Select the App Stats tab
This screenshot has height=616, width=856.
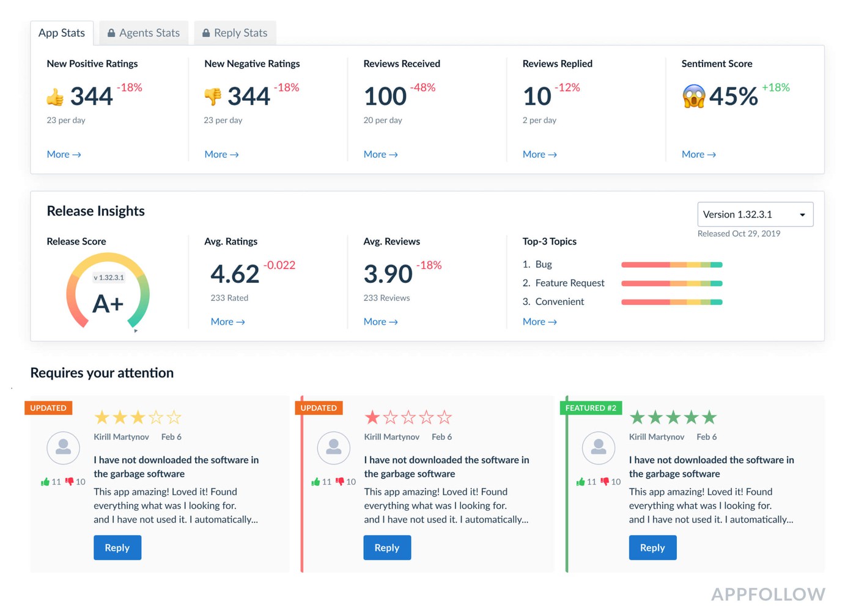point(62,33)
